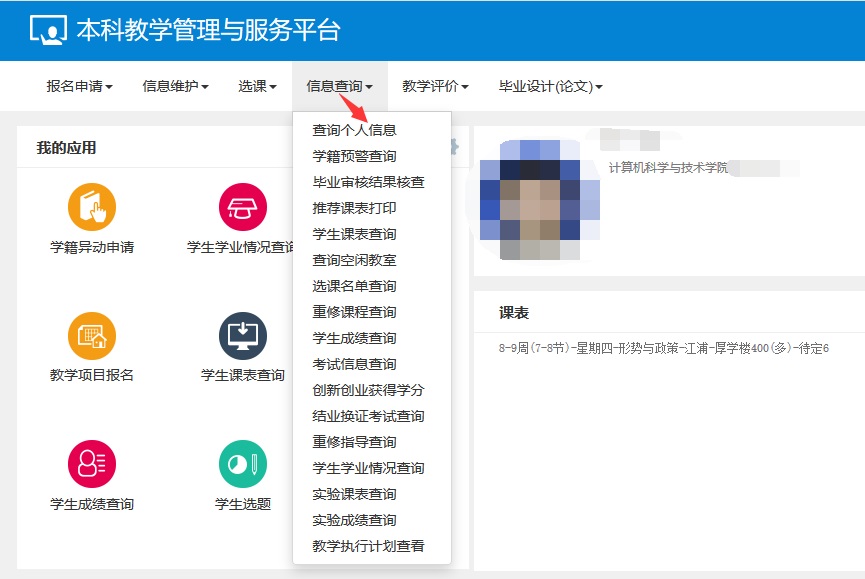Click the 学籍异动申请 orange hand icon
The width and height of the screenshot is (865, 579).
92,208
